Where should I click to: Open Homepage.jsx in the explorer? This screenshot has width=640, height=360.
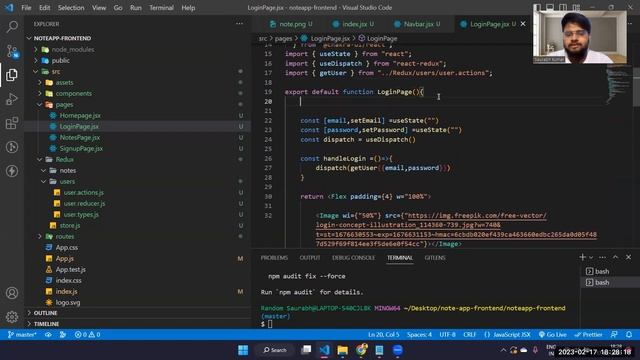(x=80, y=116)
